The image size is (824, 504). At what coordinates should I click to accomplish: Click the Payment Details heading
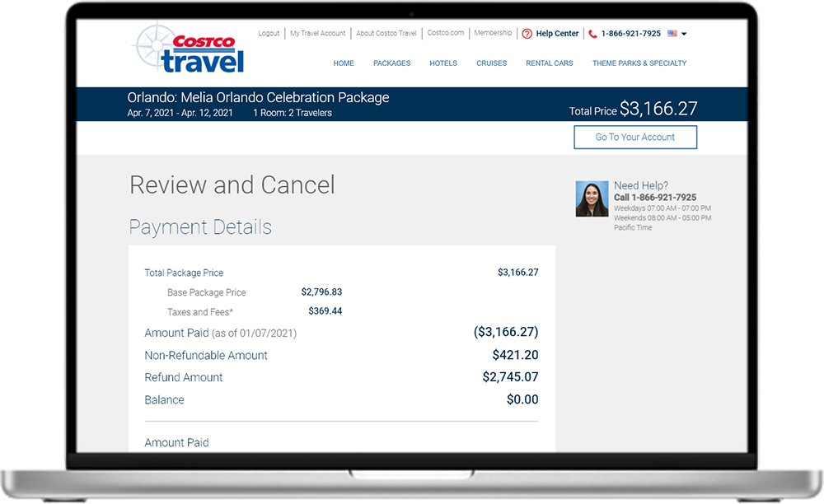pyautogui.click(x=200, y=226)
